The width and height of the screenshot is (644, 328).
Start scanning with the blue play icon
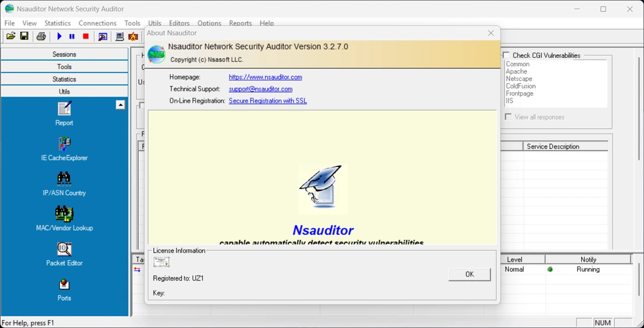click(60, 36)
